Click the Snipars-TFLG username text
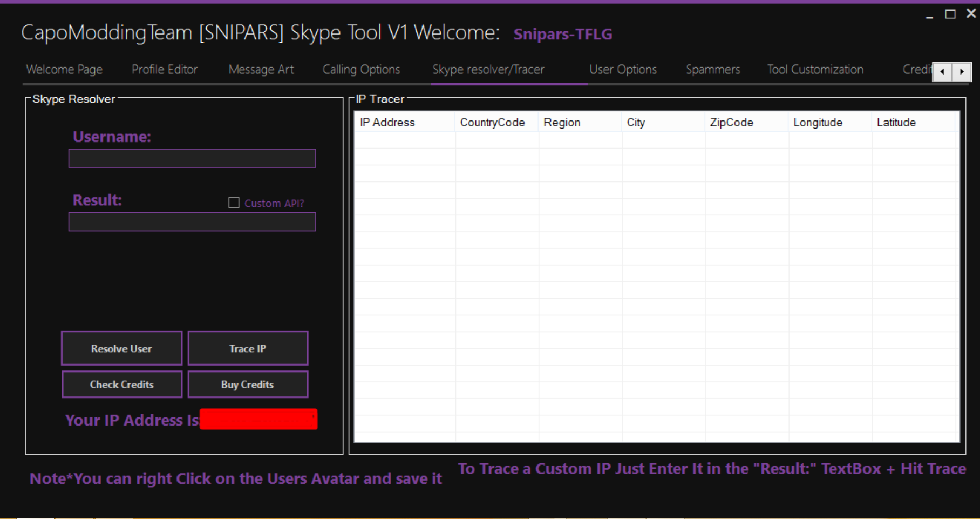The image size is (980, 519). (x=563, y=34)
